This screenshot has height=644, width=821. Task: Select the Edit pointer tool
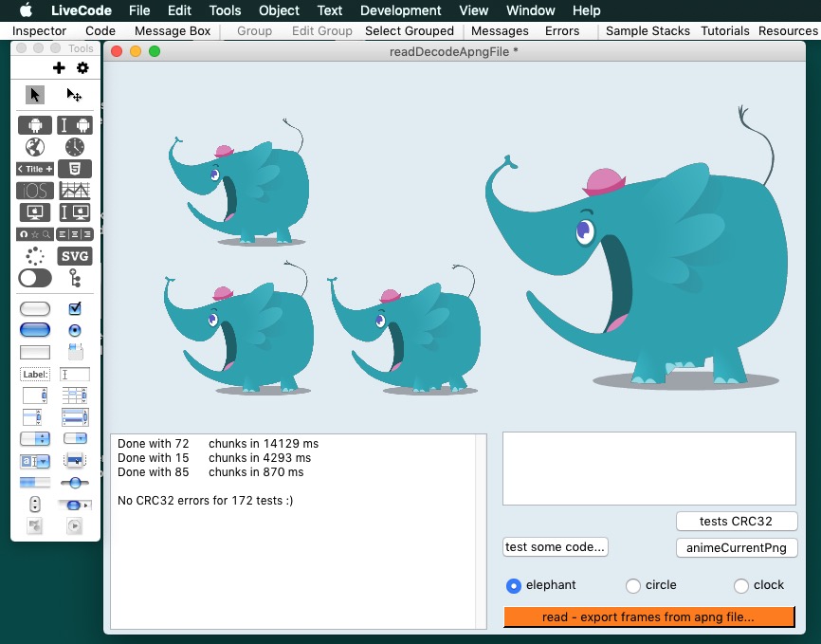click(x=74, y=95)
